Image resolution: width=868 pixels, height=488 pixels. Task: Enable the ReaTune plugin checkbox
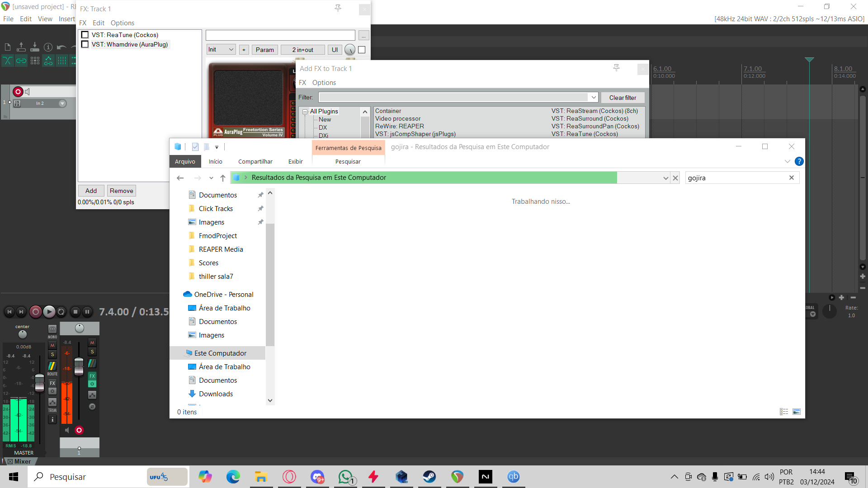(85, 35)
